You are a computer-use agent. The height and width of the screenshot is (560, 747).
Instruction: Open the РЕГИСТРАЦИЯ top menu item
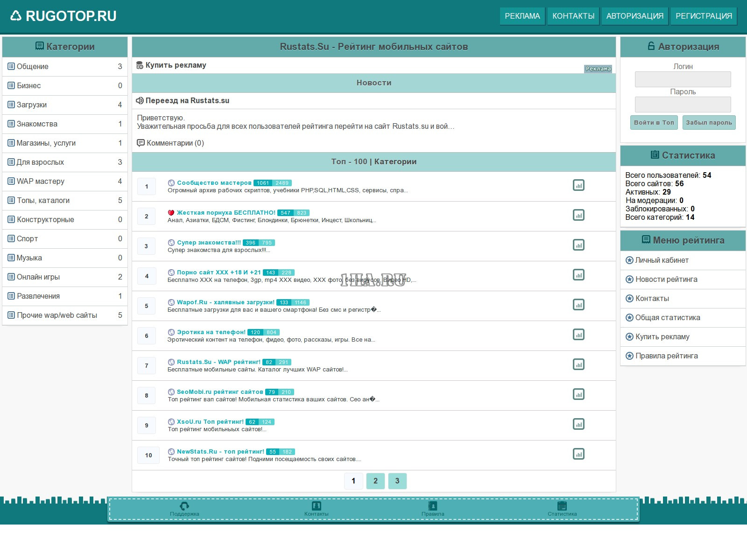(x=704, y=16)
